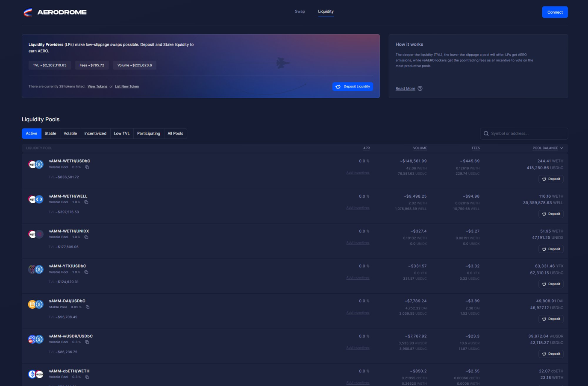Image resolution: width=588 pixels, height=386 pixels.
Task: Copy the vAMM-wUSDR/USDbC pool address
Action: click(87, 342)
